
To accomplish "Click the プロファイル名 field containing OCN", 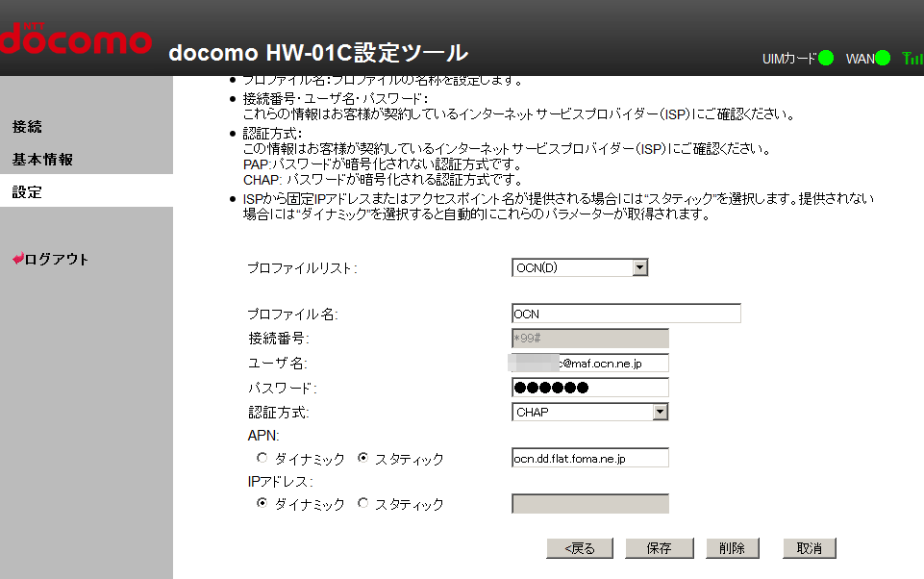I will click(626, 314).
